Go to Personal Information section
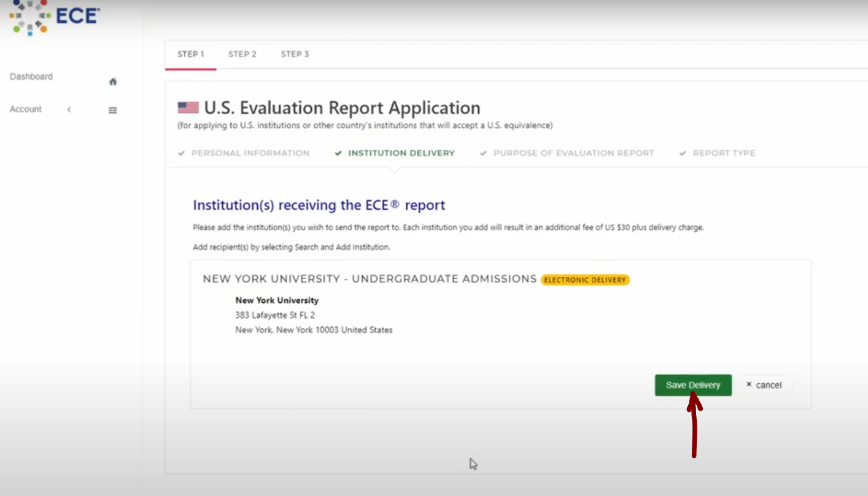 click(244, 153)
